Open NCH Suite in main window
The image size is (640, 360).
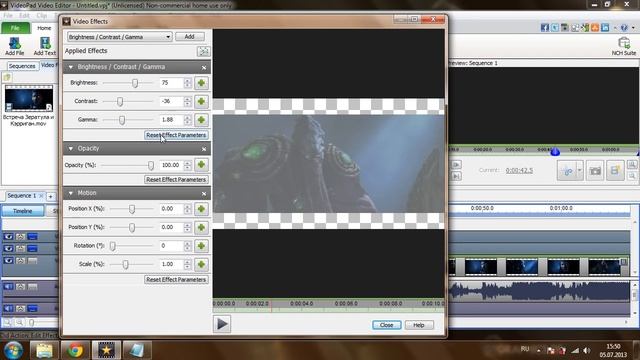point(623,46)
